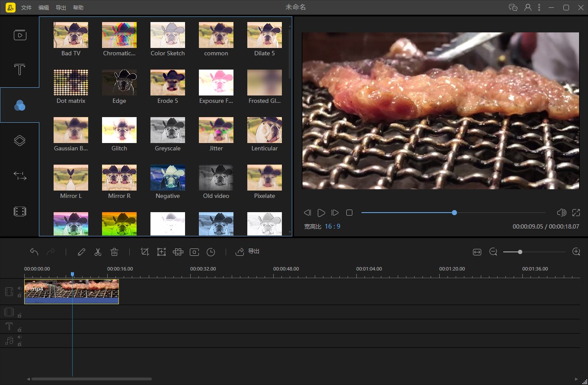Image resolution: width=588 pixels, height=385 pixels.
Task: Lock the 1.mp4 video track
Action: pyautogui.click(x=19, y=296)
